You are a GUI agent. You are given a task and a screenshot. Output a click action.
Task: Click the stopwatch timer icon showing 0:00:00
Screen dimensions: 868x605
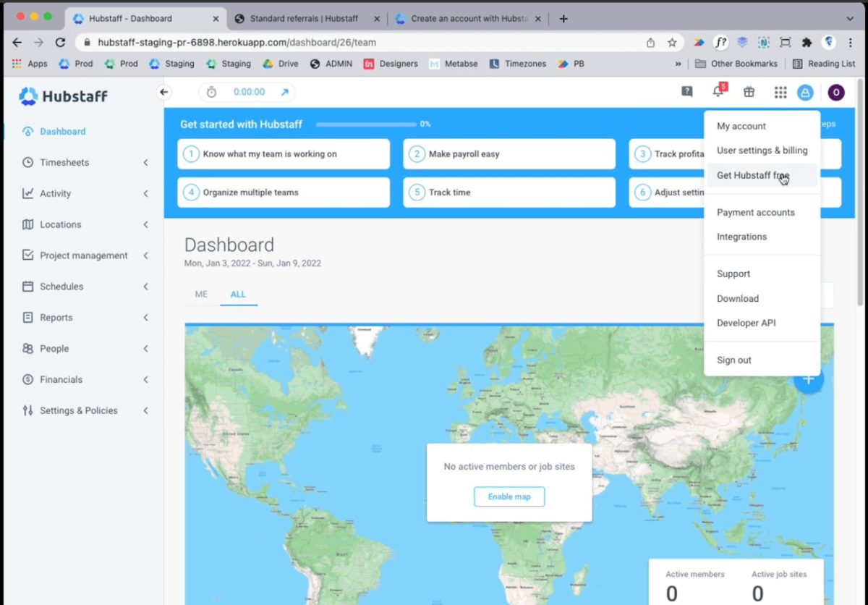point(211,92)
